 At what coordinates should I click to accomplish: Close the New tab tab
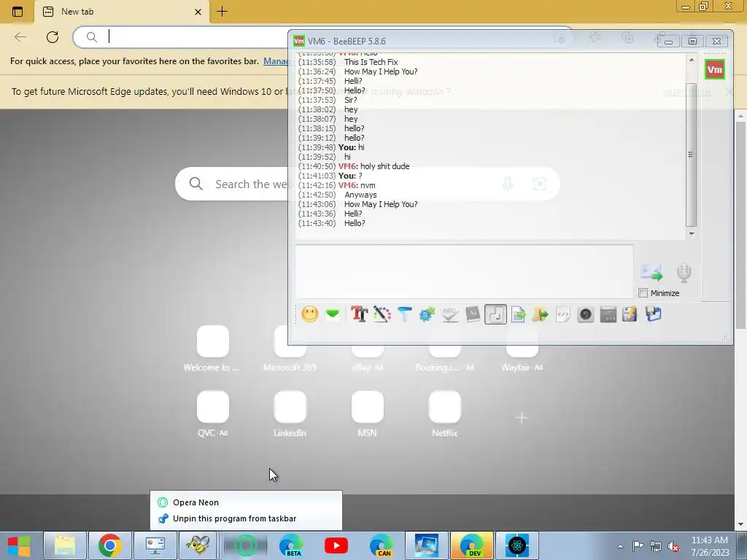click(x=198, y=12)
